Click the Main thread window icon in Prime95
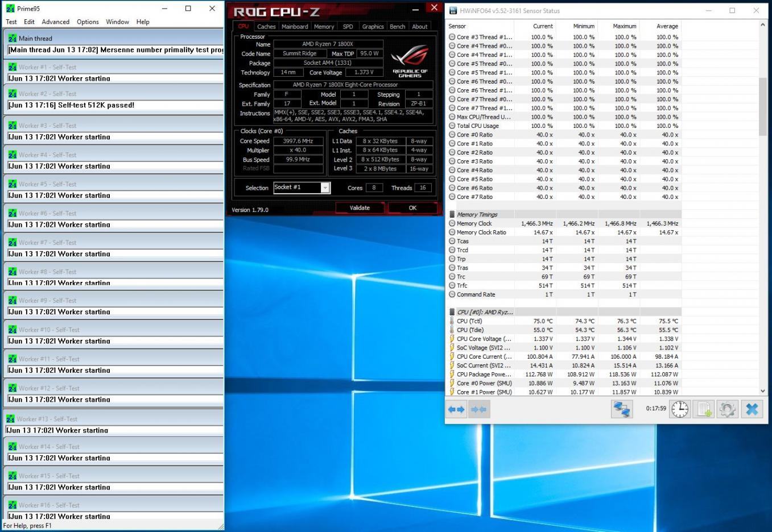Screen dimensions: 772x532 click(x=13, y=39)
